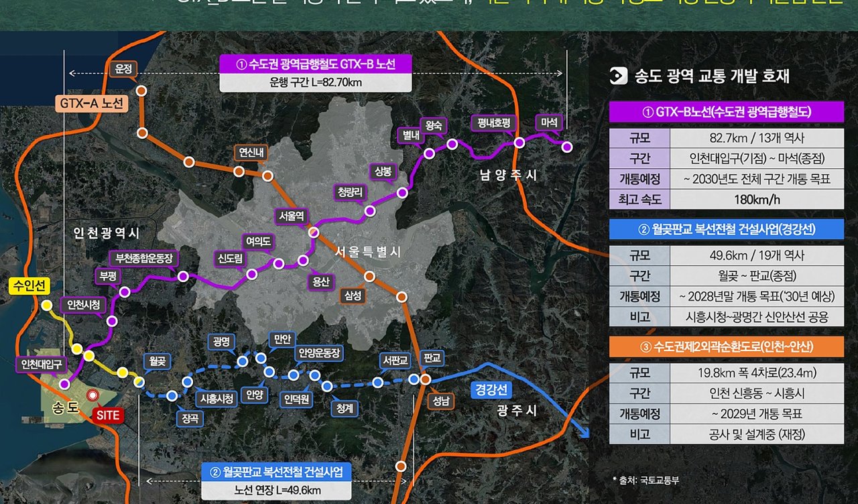This screenshot has height=504, width=858.
Task: Select the 안양운동장 station label
Action: (x=320, y=353)
